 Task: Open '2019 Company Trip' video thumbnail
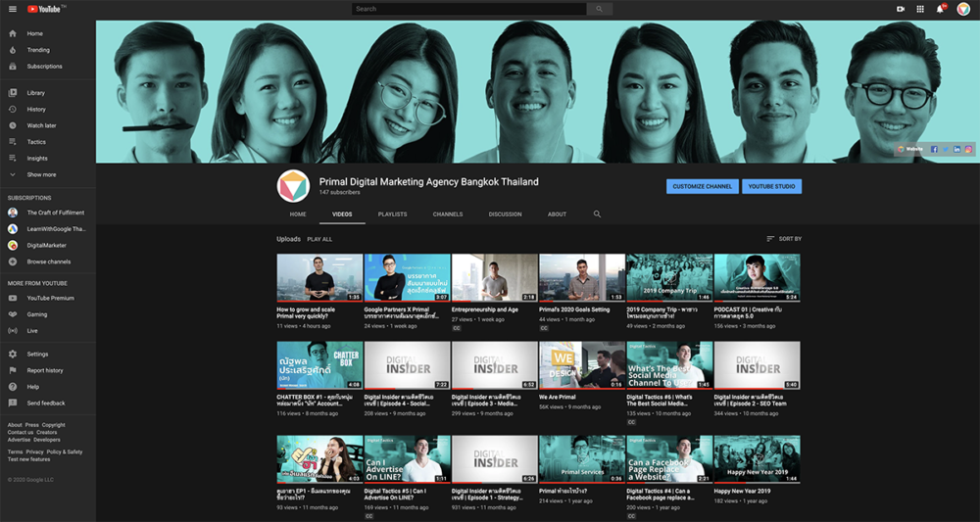(669, 278)
